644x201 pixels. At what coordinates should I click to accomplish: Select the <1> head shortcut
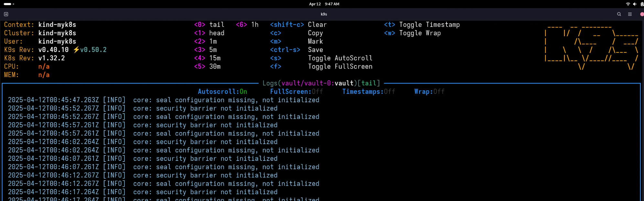click(x=209, y=33)
